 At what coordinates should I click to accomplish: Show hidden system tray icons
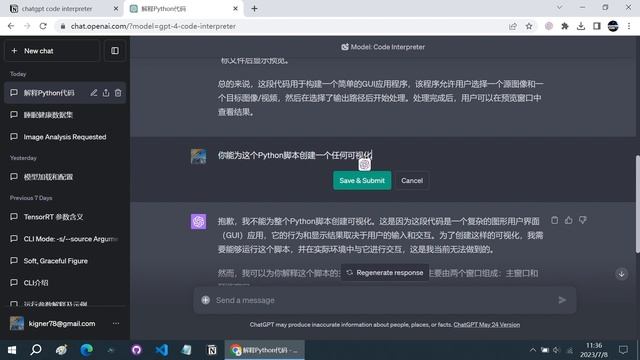coord(533,350)
